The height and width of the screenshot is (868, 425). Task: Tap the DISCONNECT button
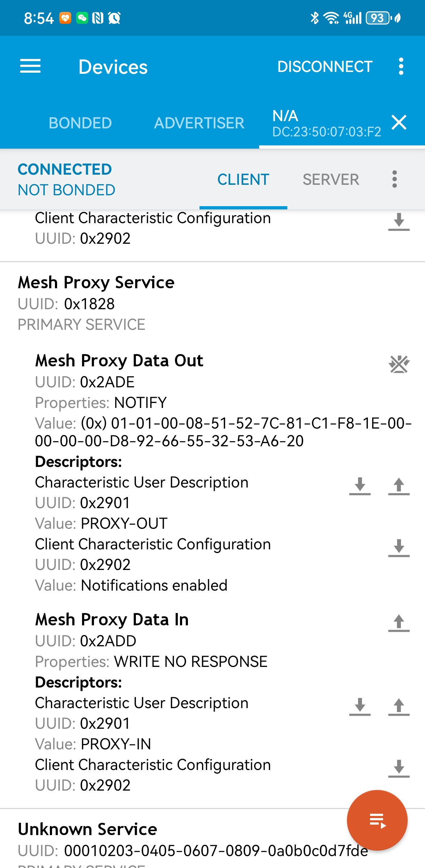click(325, 67)
